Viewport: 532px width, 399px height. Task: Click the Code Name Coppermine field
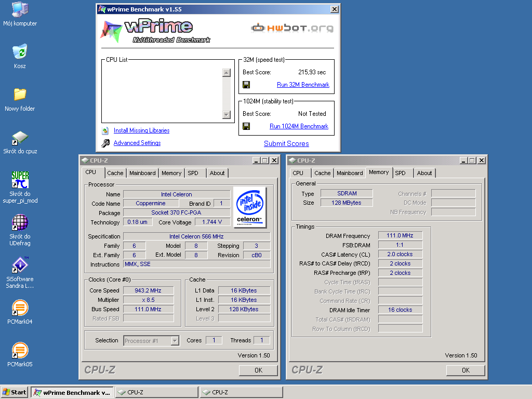pos(151,203)
